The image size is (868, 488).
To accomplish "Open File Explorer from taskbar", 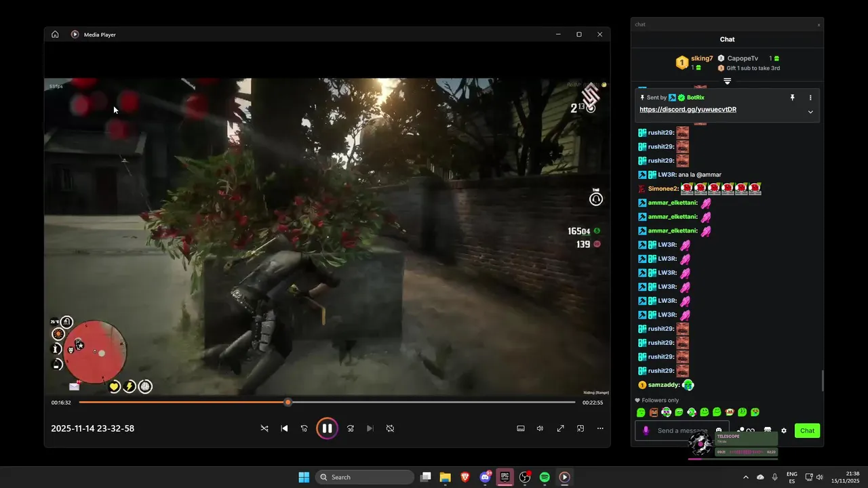I will coord(445,477).
